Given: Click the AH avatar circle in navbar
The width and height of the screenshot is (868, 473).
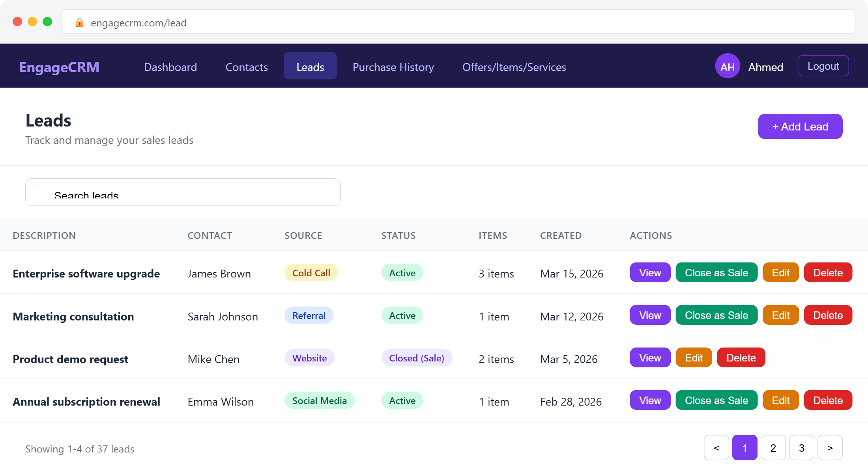Looking at the screenshot, I should [727, 66].
